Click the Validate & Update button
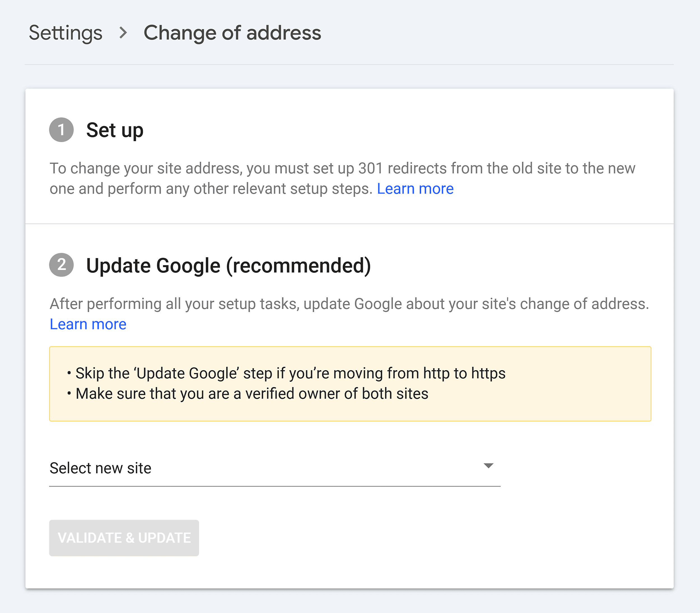Viewport: 700px width, 613px height. (x=124, y=538)
